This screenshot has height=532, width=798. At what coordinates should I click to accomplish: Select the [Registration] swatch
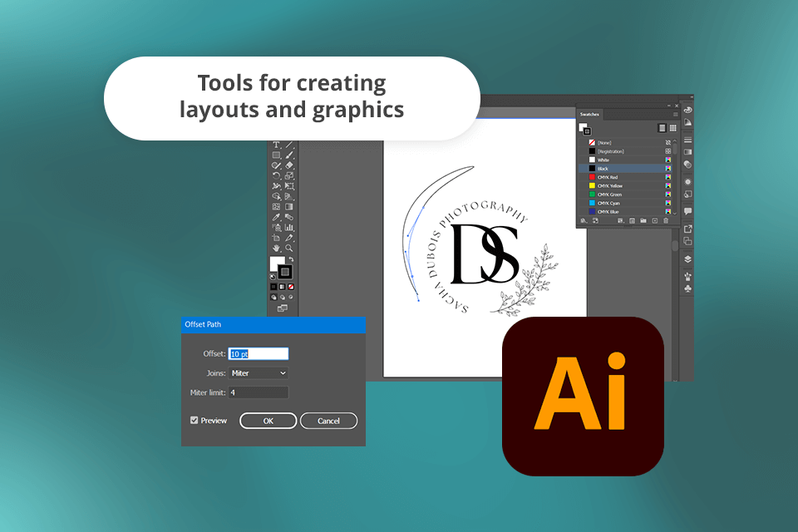click(x=625, y=151)
